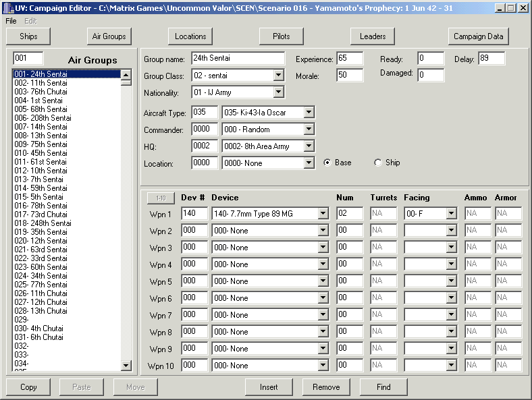Open Wpn 5 device dropdown

point(323,281)
